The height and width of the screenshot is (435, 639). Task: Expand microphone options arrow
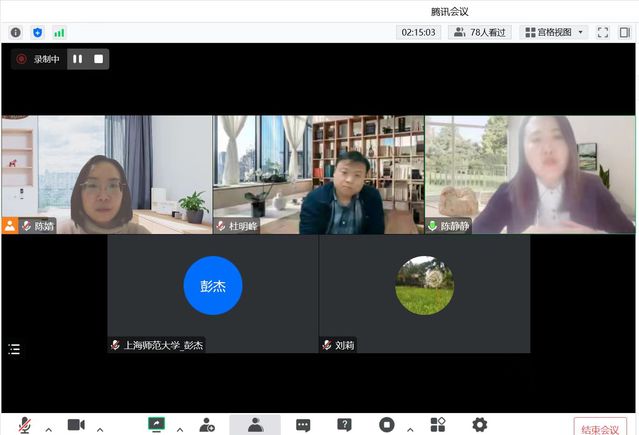[x=48, y=429]
